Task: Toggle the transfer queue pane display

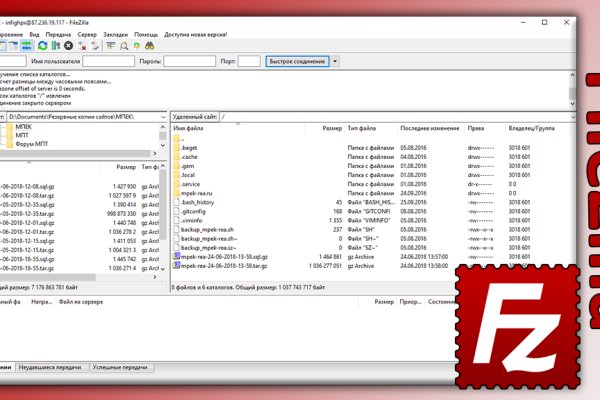Action: click(27, 46)
